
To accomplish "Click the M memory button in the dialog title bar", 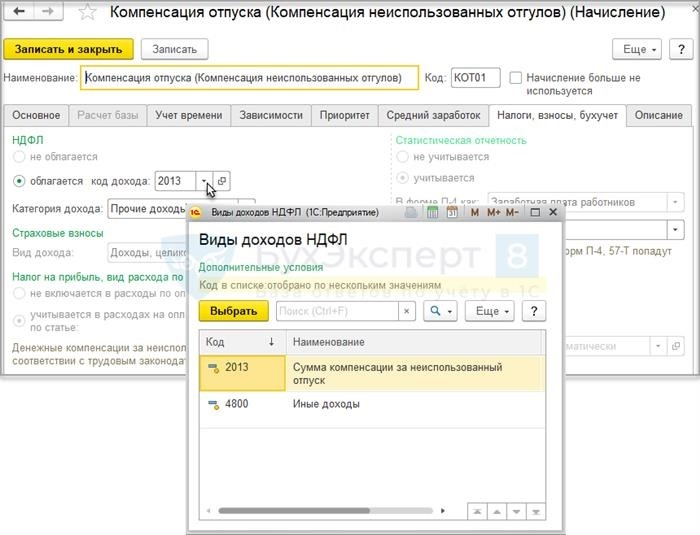I will (x=475, y=213).
